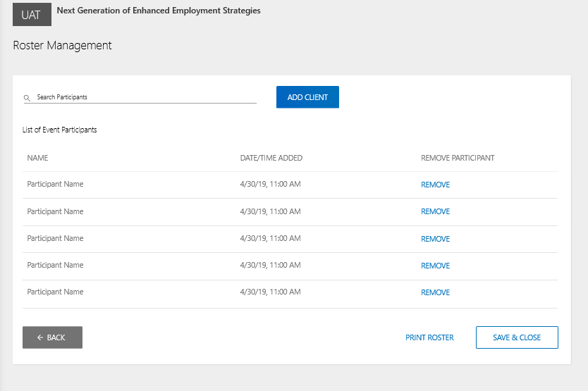Viewport: 588px width, 391px height.
Task: Click REMOVE on the second participant row
Action: point(435,211)
